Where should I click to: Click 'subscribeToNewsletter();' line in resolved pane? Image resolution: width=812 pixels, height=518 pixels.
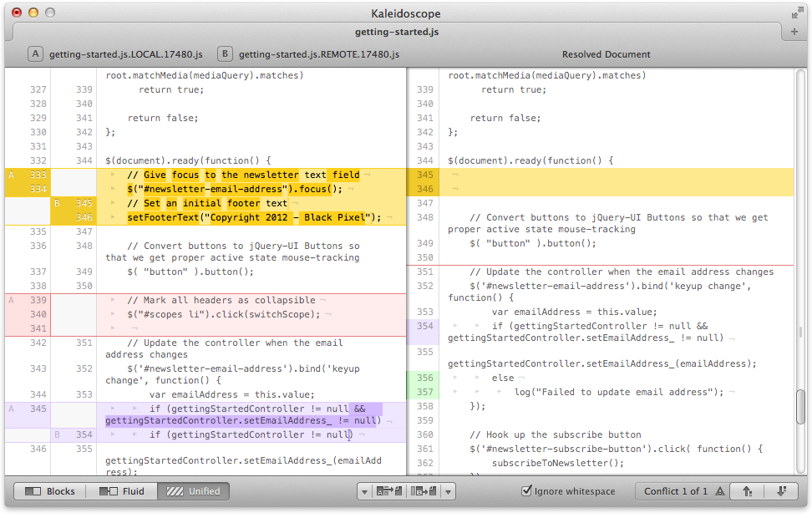tap(558, 463)
